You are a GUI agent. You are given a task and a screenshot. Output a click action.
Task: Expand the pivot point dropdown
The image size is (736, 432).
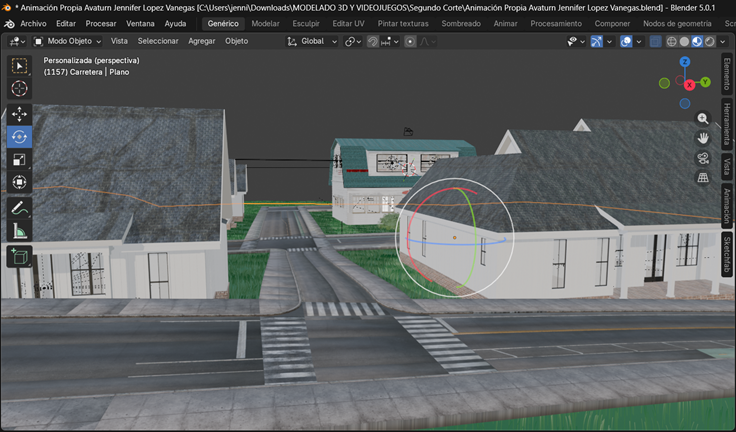353,41
